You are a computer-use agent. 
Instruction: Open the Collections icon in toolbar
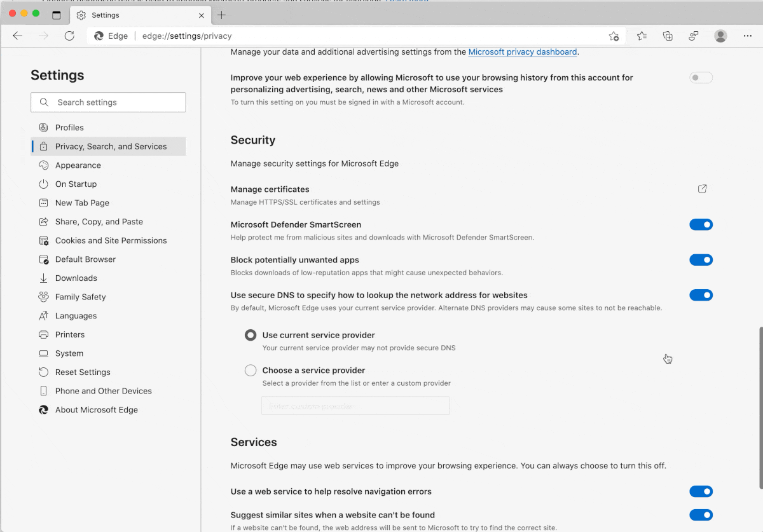(x=668, y=36)
